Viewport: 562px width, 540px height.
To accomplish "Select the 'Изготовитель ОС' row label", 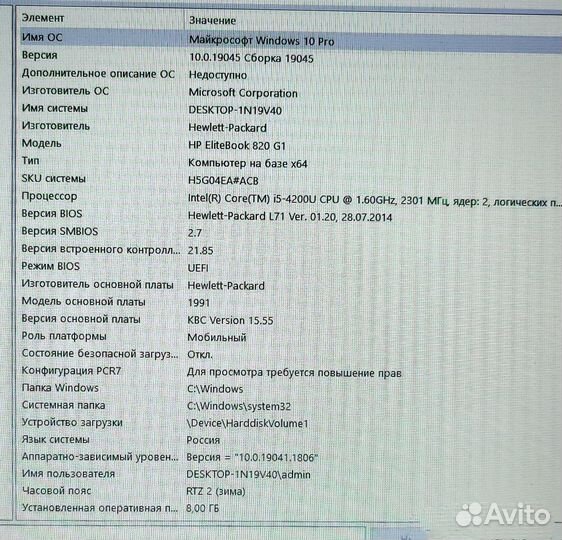I will [65, 91].
